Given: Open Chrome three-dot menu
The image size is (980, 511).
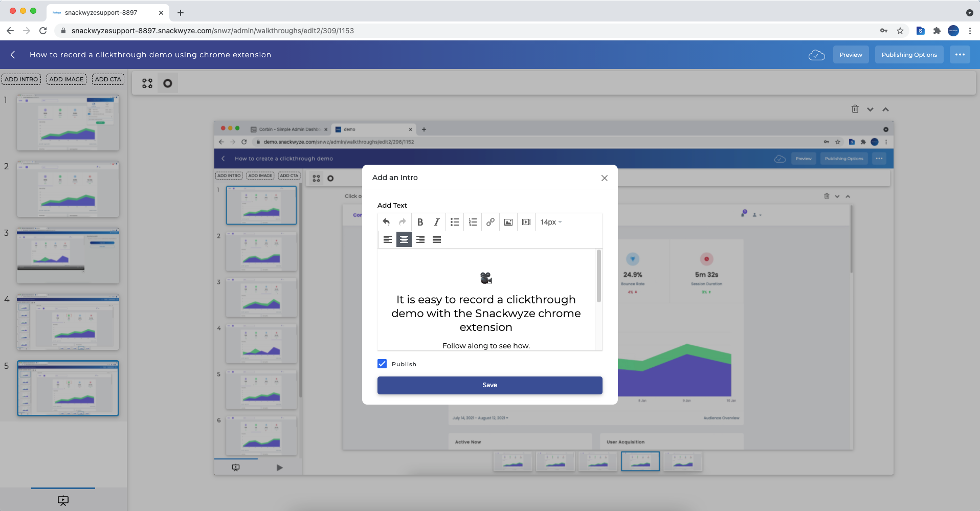Looking at the screenshot, I should click(970, 31).
